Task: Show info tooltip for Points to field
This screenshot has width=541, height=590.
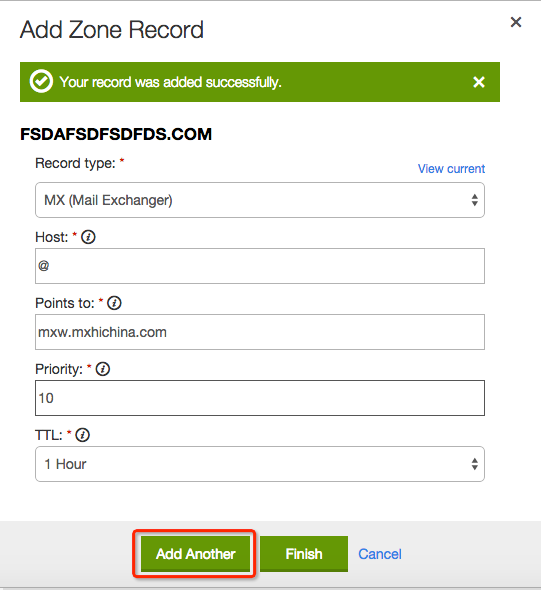Action: click(x=114, y=303)
